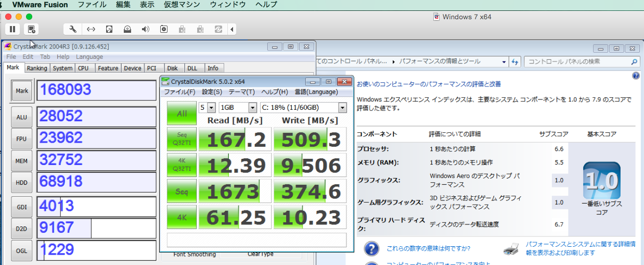This screenshot has width=644, height=265.
Task: Click the OGL benchmark button
Action: click(22, 250)
